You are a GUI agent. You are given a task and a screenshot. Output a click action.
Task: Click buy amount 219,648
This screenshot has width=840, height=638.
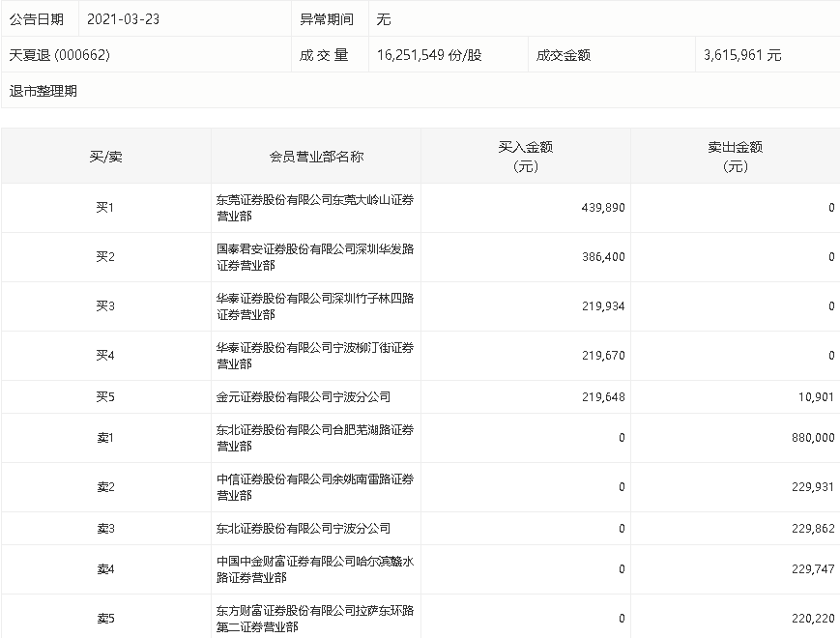coord(603,397)
